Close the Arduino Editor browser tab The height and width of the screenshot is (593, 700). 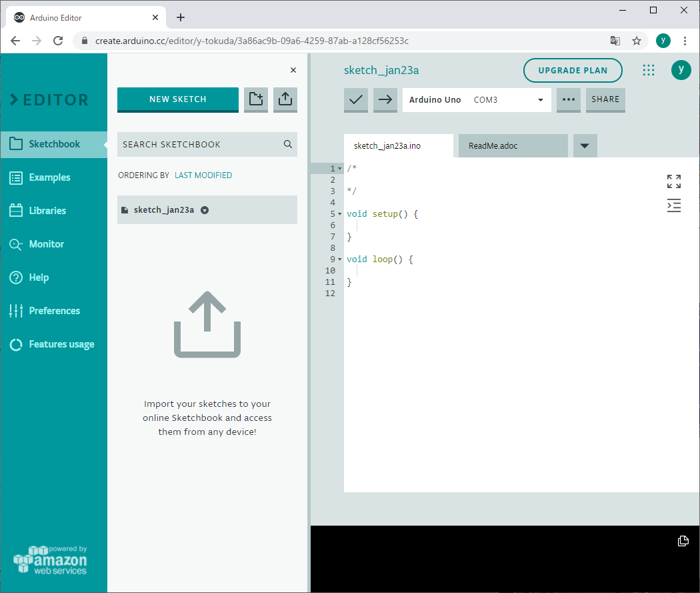[155, 17]
